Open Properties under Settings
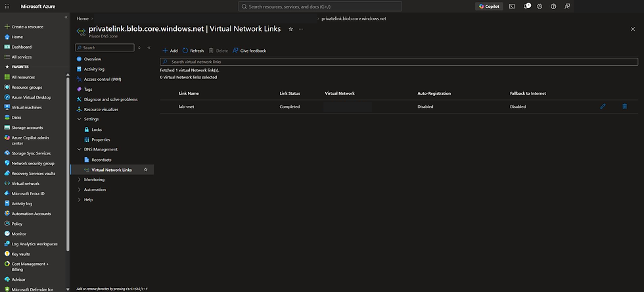The height and width of the screenshot is (292, 644). pyautogui.click(x=97, y=140)
